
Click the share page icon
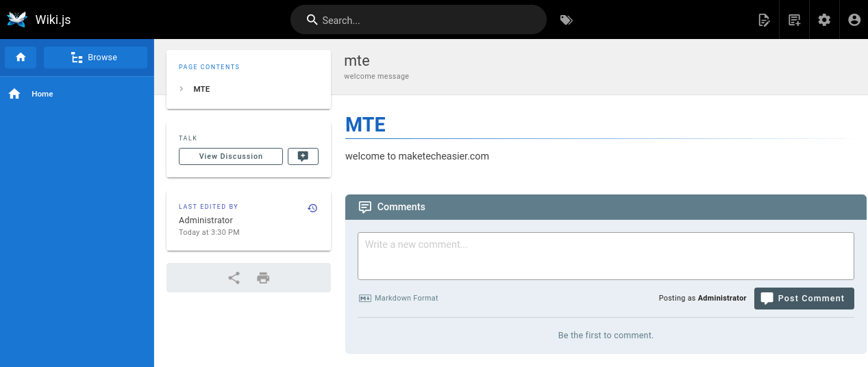click(234, 278)
